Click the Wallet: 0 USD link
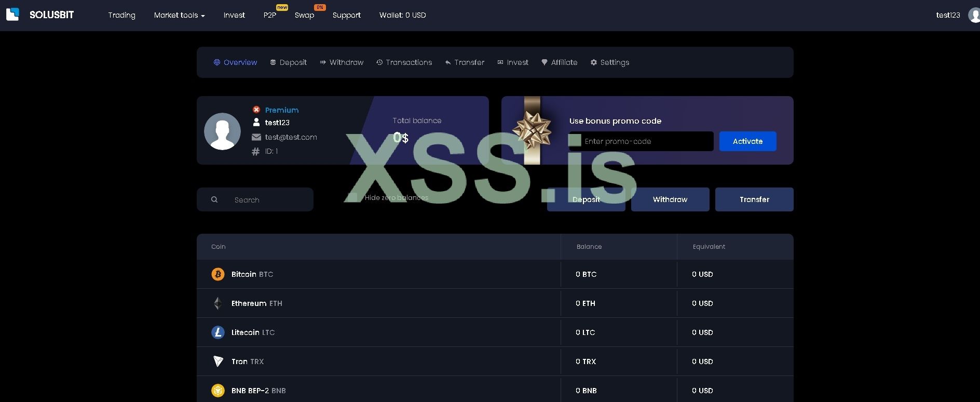Screen dimensions: 980x402 pos(403,15)
